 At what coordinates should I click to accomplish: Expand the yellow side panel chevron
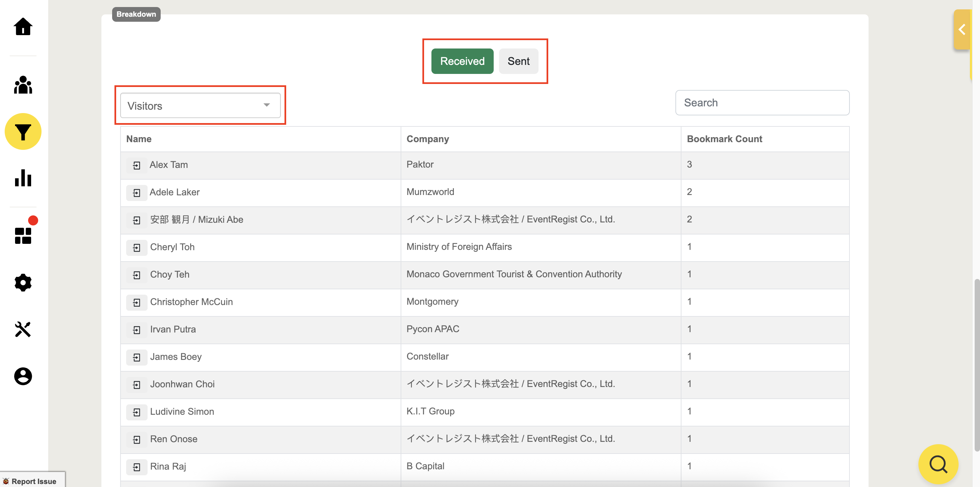pyautogui.click(x=962, y=30)
